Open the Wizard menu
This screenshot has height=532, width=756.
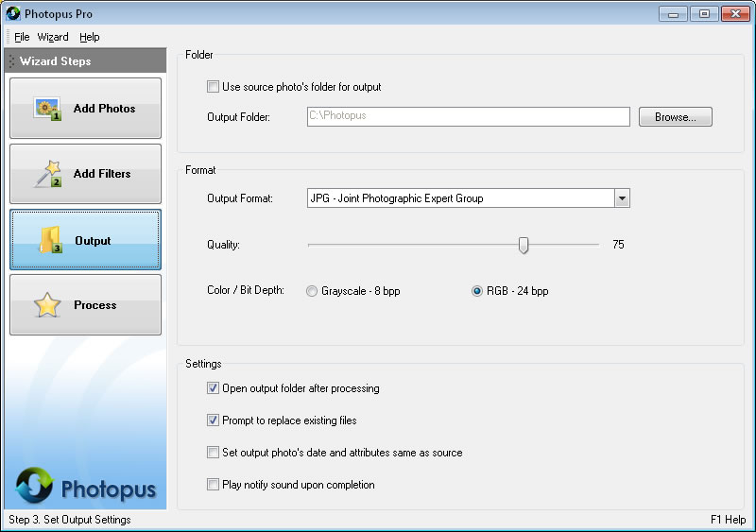tap(53, 37)
